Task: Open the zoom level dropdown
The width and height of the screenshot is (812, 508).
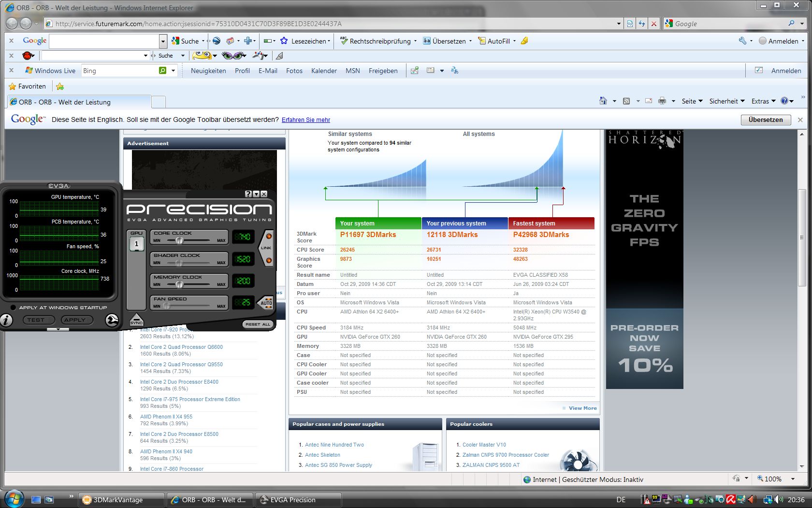Action: 793,479
